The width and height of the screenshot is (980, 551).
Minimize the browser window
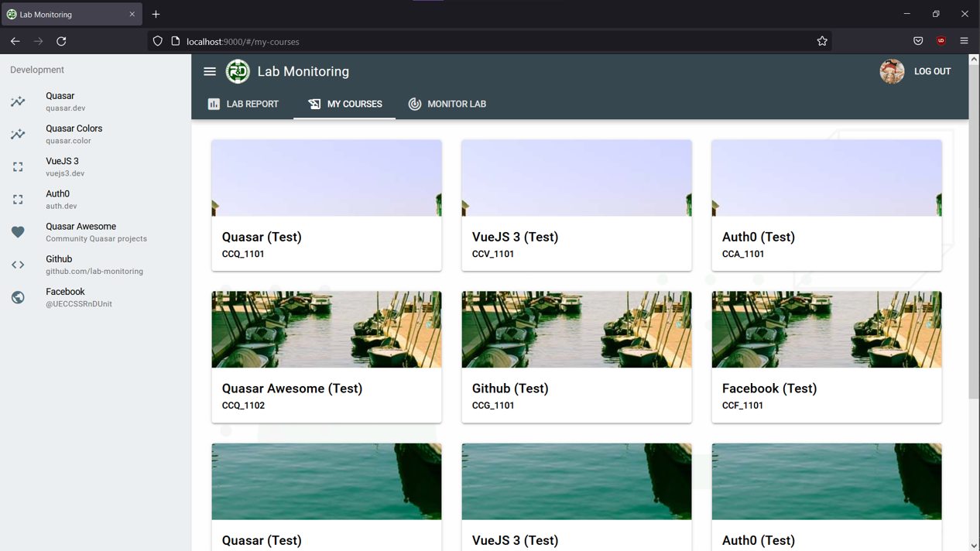906,14
